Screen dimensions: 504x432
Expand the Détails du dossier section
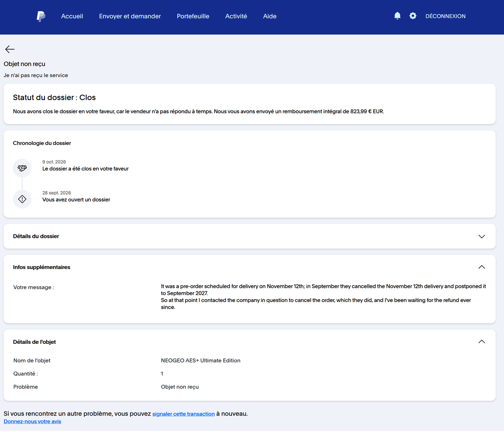point(250,236)
